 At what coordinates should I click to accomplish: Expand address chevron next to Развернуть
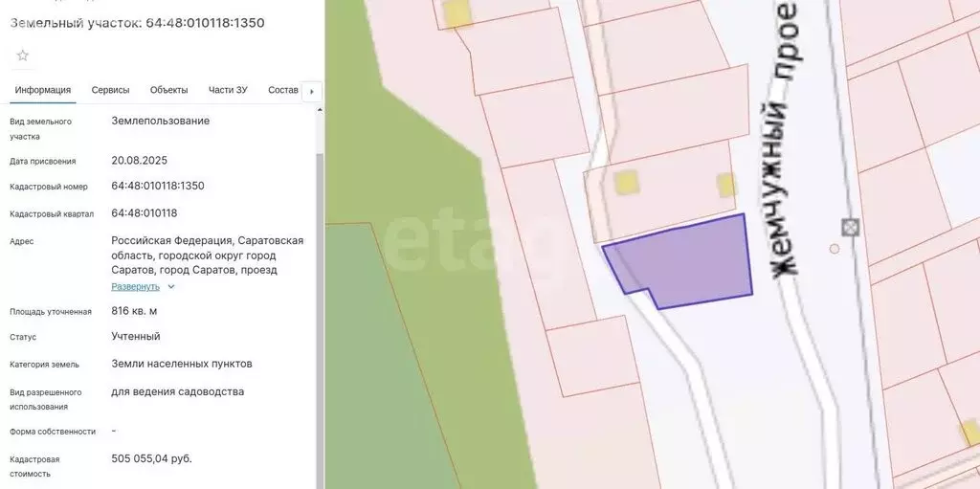tap(171, 287)
